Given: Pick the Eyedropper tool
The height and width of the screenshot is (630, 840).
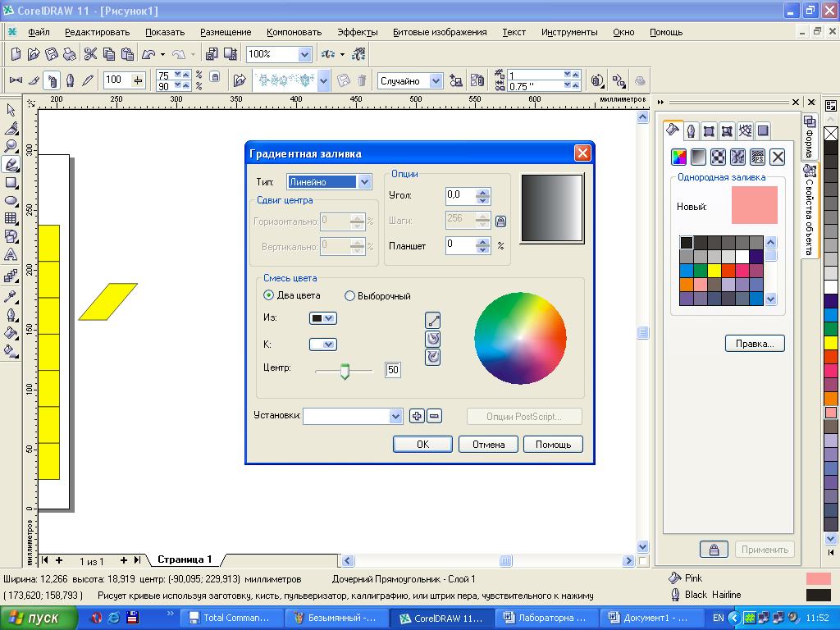Looking at the screenshot, I should (x=11, y=295).
